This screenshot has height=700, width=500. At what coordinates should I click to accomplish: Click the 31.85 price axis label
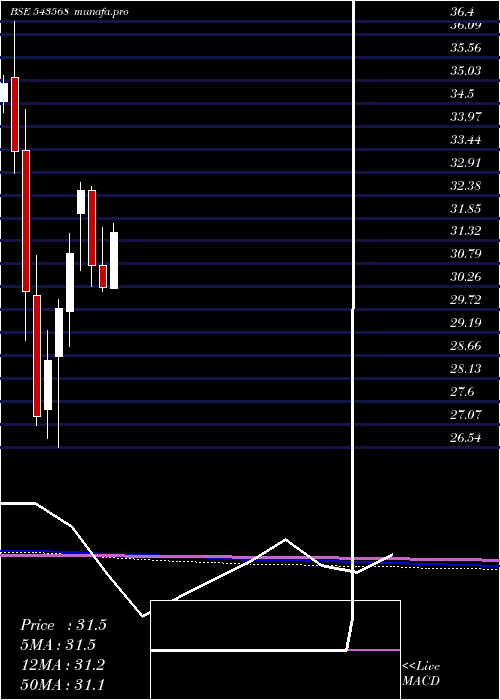tap(466, 208)
